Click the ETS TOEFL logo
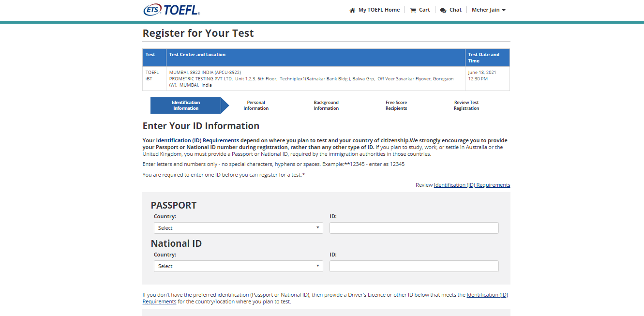This screenshot has width=644, height=316. point(172,10)
